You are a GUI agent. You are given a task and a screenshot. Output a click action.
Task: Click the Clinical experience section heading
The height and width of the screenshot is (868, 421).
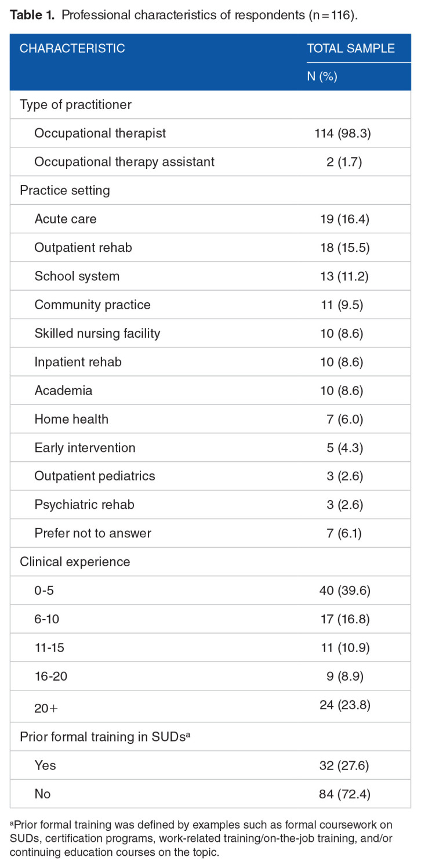(x=75, y=562)
